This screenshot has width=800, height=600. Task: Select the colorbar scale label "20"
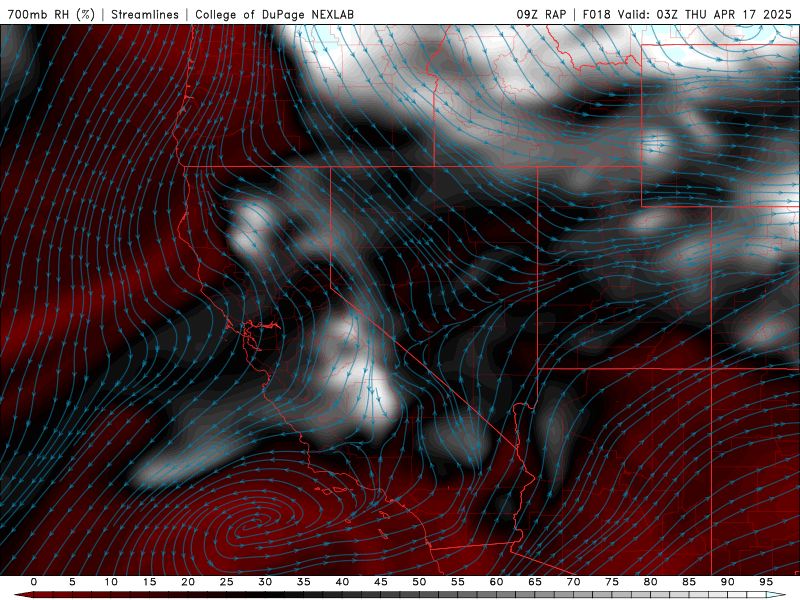(x=188, y=582)
